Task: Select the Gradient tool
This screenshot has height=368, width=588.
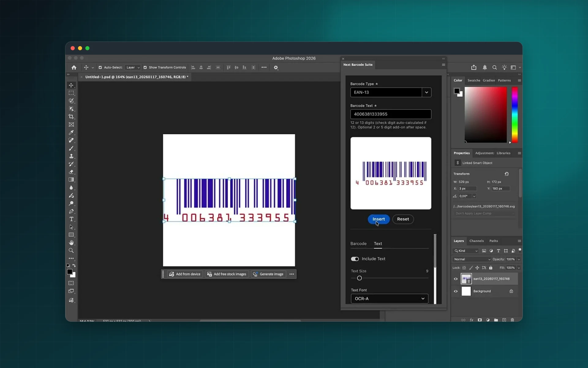Action: pyautogui.click(x=71, y=180)
